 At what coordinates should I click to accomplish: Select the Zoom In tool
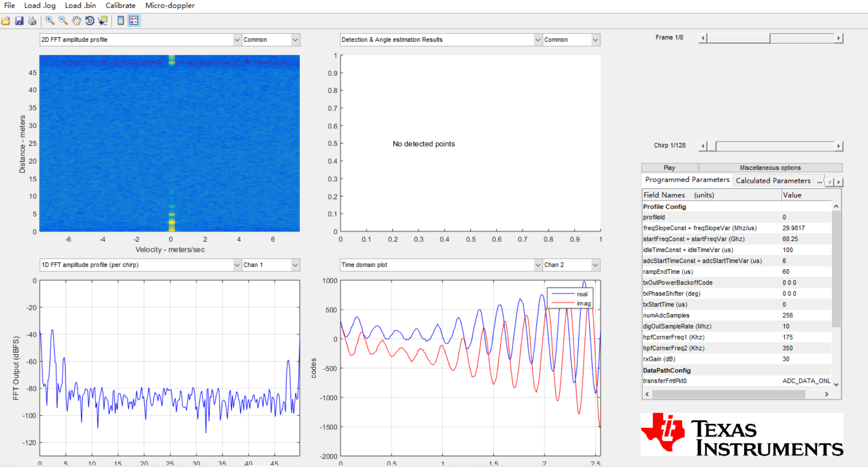[50, 21]
